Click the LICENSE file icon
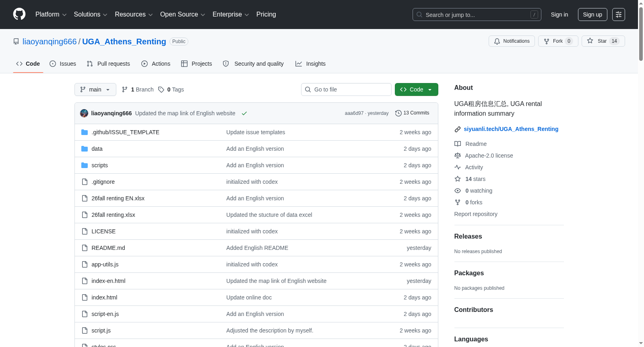Viewport: 644px width, 347px height. (85, 231)
